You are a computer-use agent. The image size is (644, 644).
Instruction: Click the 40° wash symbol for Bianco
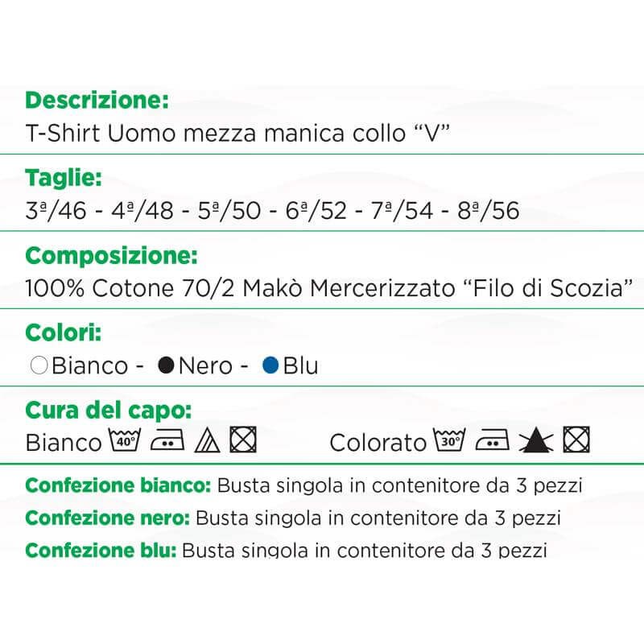point(126,440)
